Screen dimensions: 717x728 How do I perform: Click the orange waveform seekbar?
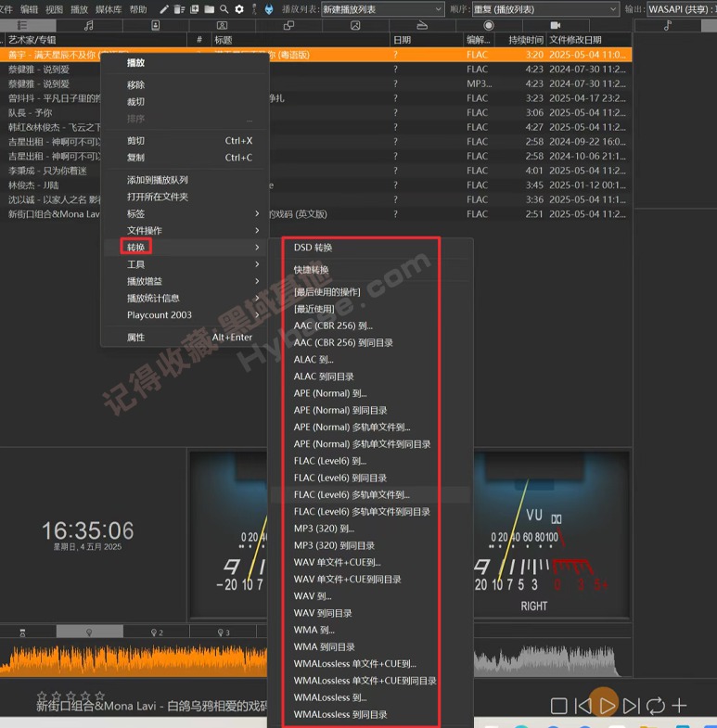point(139,659)
